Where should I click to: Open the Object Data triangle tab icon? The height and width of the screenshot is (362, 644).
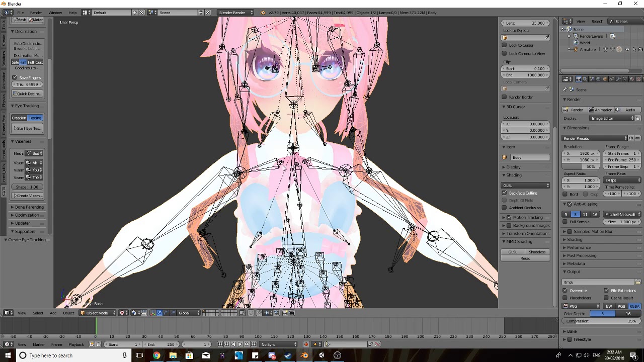(625, 79)
